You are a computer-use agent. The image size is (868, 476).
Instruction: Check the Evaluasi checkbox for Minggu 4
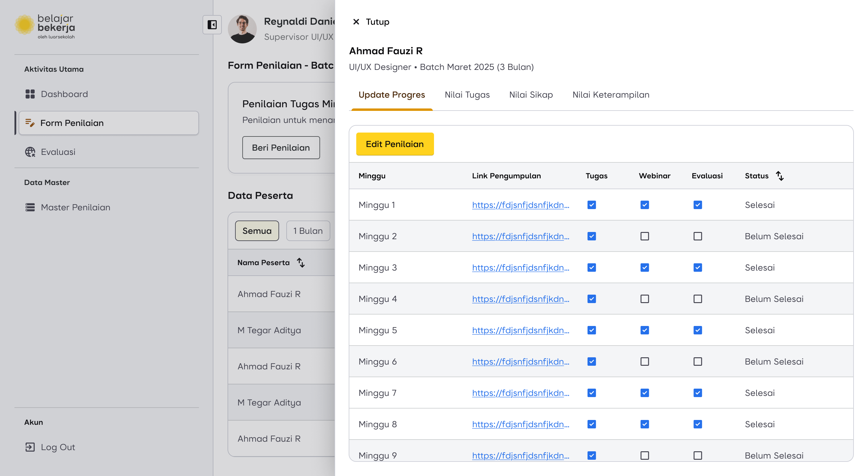click(697, 299)
